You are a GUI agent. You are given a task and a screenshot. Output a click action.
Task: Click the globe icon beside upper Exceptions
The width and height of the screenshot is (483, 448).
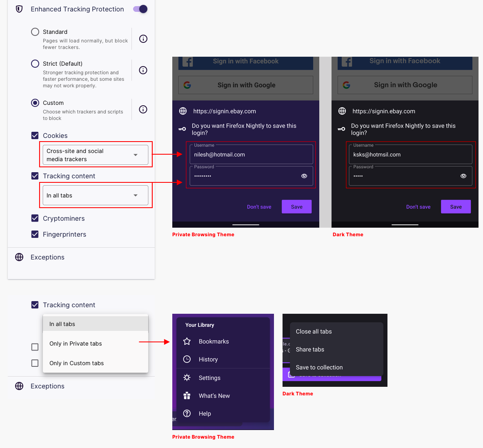click(x=19, y=257)
